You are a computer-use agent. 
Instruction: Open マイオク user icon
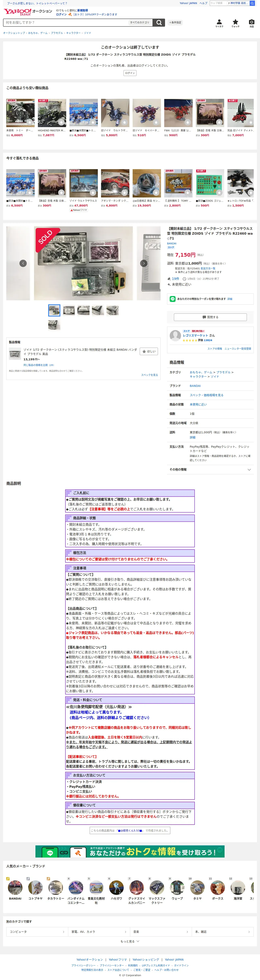[x=219, y=23]
